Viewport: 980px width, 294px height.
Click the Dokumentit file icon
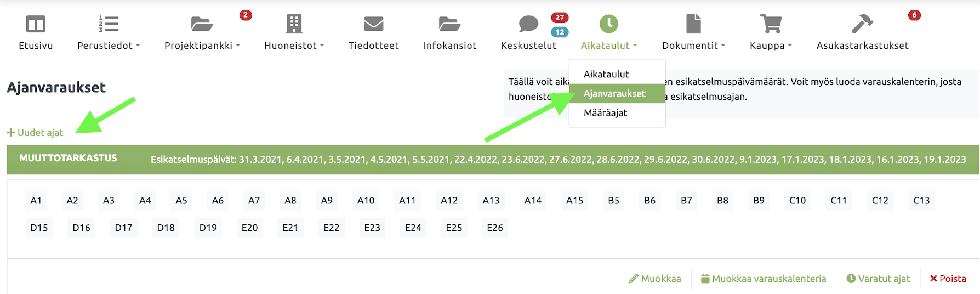pyautogui.click(x=693, y=24)
